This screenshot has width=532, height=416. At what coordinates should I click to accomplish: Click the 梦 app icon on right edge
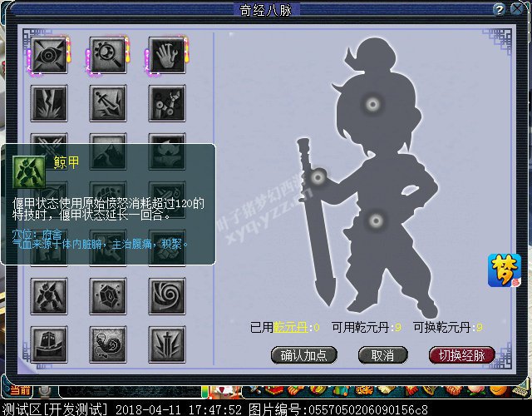[505, 270]
